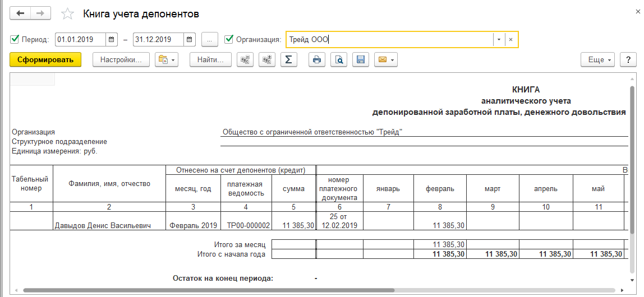644x297 pixels.
Task: Click the Найти... search button
Action: (x=210, y=59)
